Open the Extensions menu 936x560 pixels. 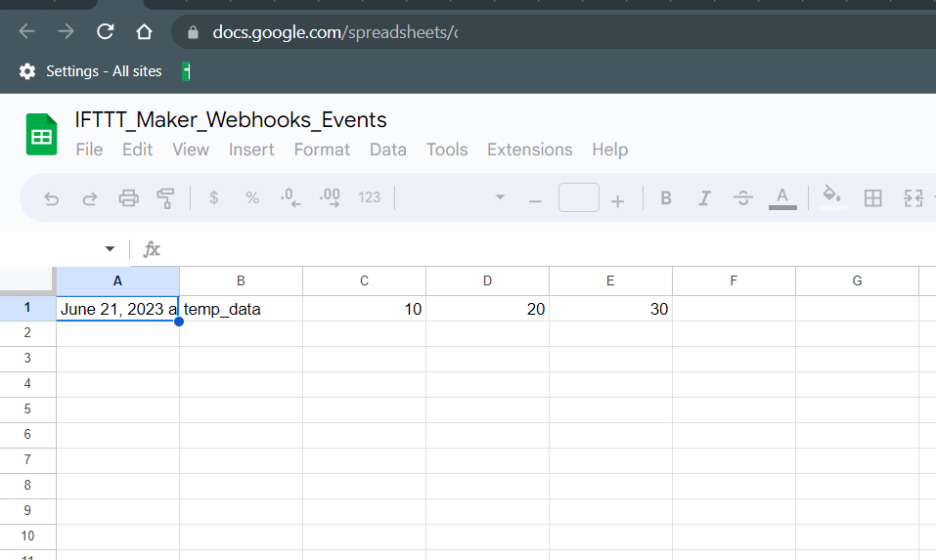[x=529, y=150]
